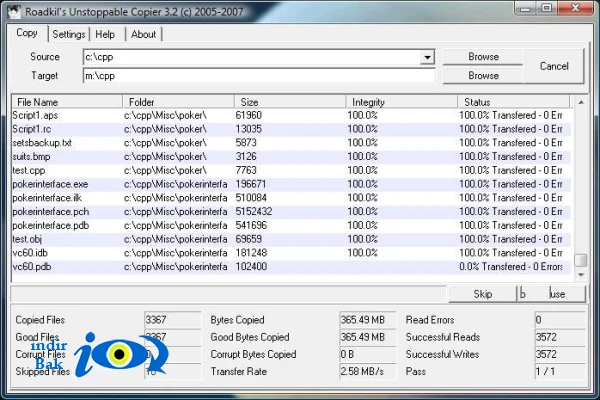Select the pokerinterface.ilk row
The height and width of the screenshot is (400, 600).
coord(291,198)
